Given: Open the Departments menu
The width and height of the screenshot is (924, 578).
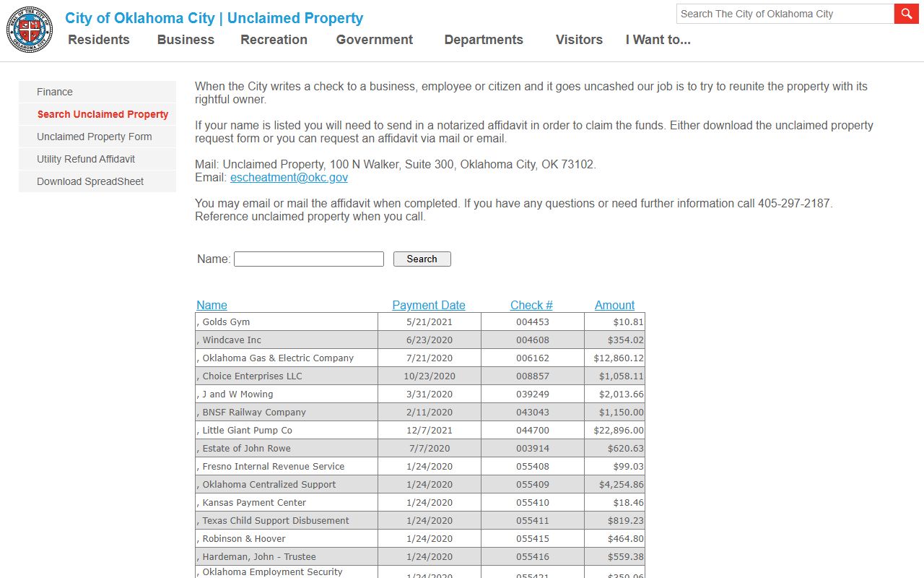Looking at the screenshot, I should click(484, 40).
